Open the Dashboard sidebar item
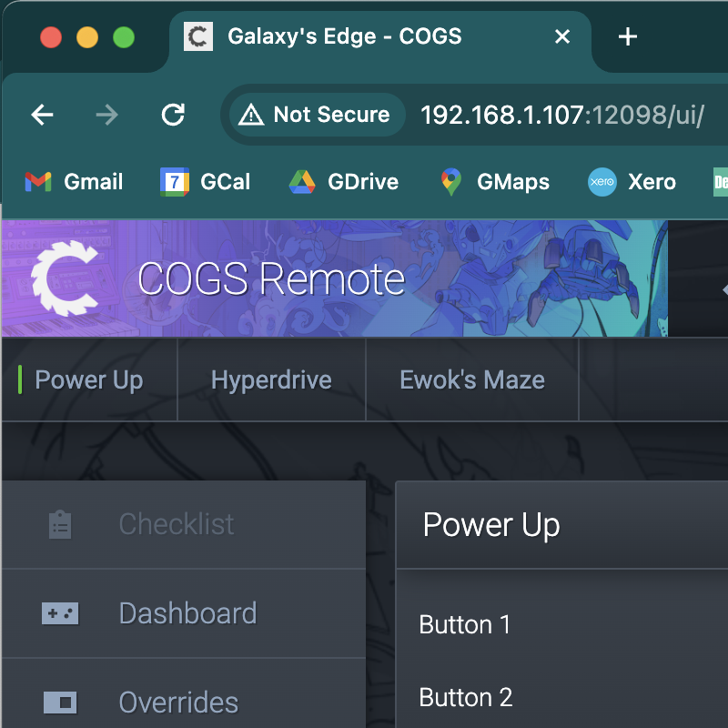Viewport: 728px width, 728px height. tap(184, 613)
